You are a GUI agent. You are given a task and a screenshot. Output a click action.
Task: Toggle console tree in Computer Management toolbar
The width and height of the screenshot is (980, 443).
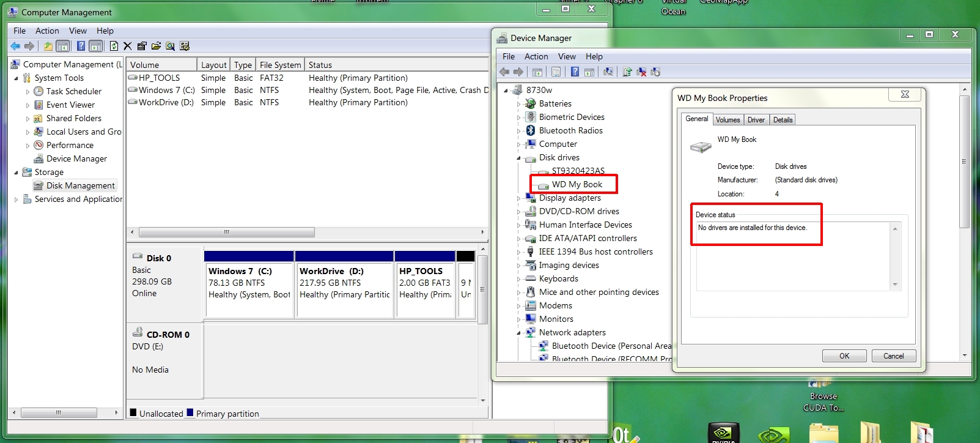point(62,46)
